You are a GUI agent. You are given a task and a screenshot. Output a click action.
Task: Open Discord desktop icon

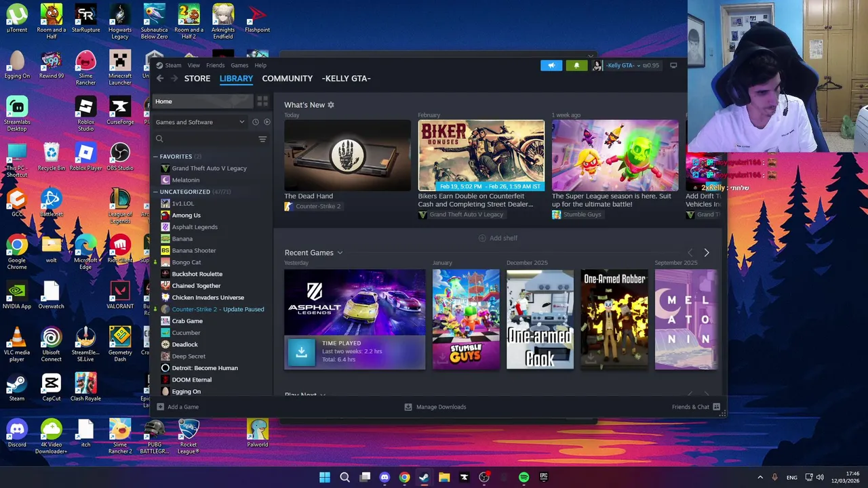tap(17, 433)
